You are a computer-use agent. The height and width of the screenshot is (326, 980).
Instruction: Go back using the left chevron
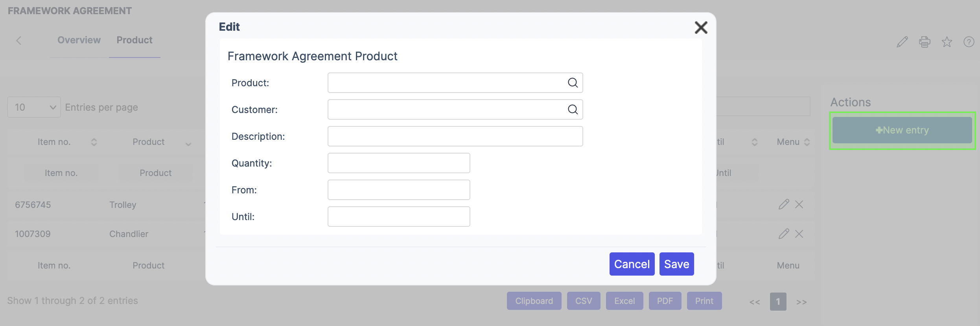pyautogui.click(x=18, y=41)
